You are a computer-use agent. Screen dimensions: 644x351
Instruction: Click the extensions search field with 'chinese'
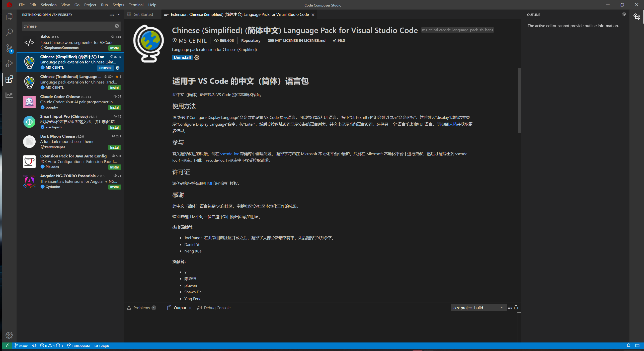tap(68, 26)
